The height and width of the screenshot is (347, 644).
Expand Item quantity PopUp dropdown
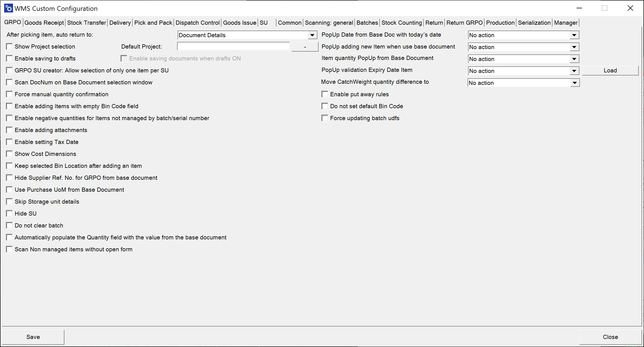(574, 59)
